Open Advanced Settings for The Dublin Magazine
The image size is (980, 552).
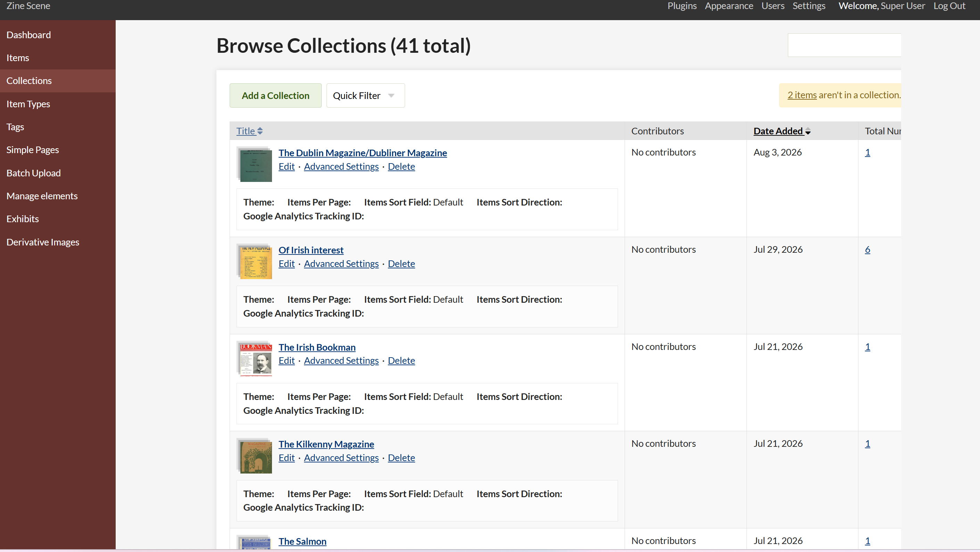point(341,167)
